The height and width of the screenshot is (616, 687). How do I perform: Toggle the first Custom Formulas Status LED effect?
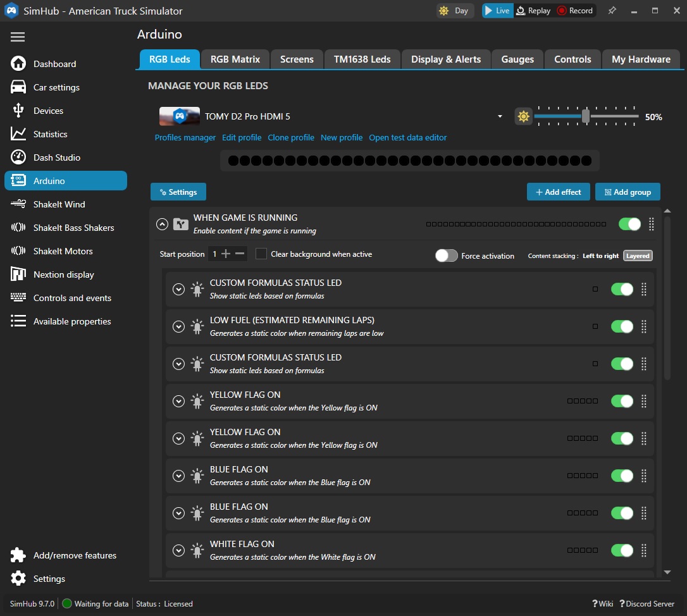[622, 289]
